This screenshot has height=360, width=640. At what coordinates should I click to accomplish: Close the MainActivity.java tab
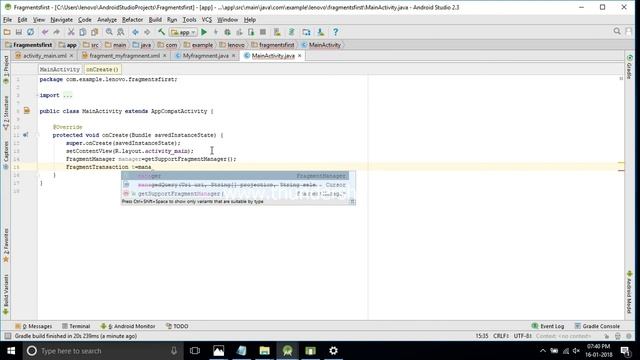tap(300, 56)
